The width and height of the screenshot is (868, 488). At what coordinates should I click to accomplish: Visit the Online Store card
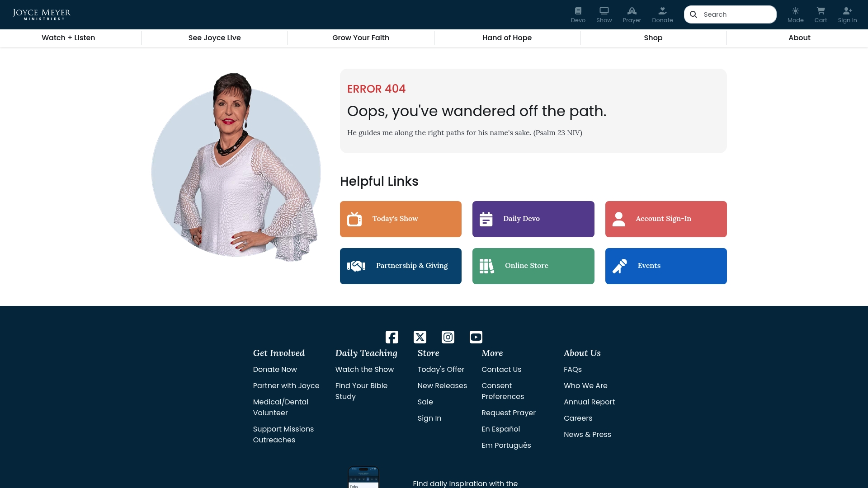tap(533, 266)
